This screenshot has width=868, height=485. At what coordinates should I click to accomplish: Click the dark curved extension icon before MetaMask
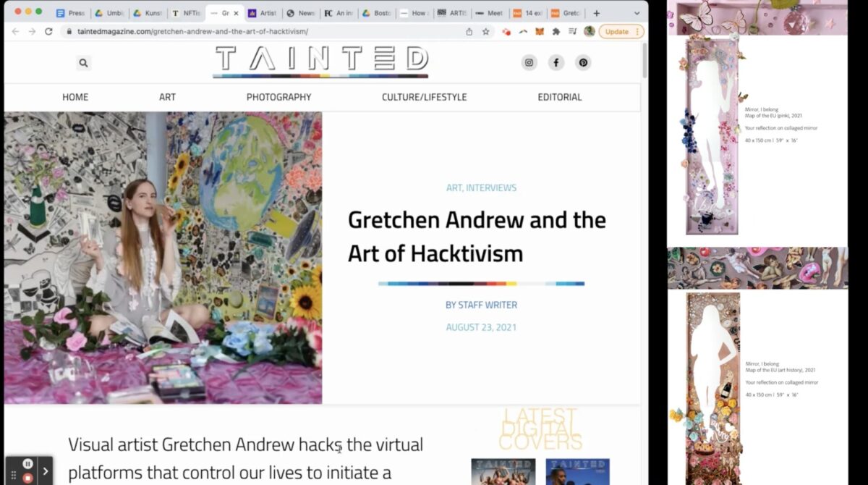[523, 32]
